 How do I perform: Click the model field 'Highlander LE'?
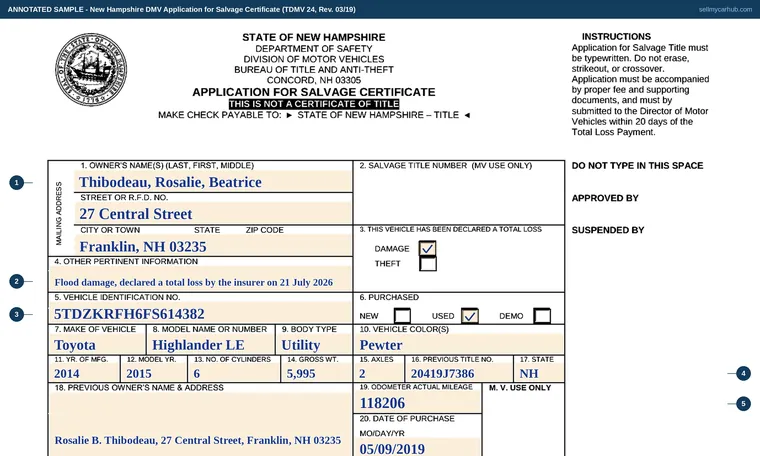click(211, 345)
